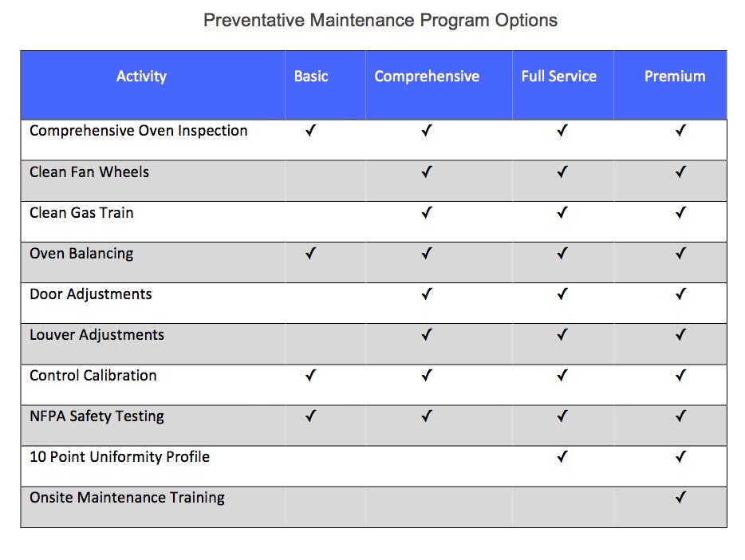Click the Premium checkmark for Clean Gas Train
This screenshot has height=560, width=745.
(680, 212)
